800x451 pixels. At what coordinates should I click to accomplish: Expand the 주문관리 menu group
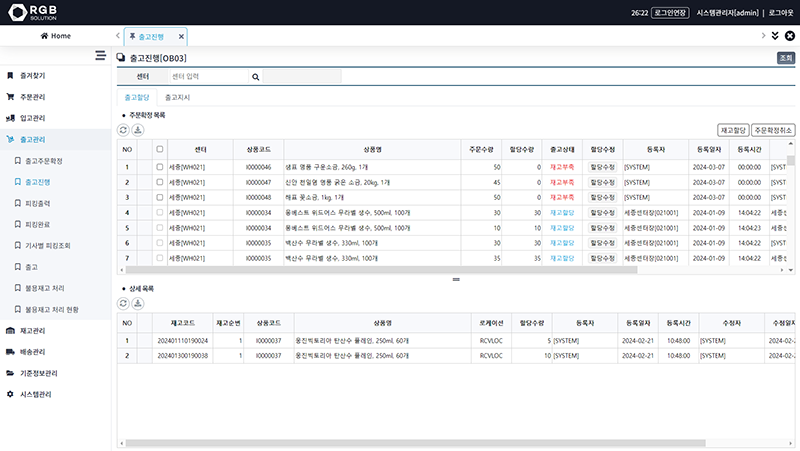(33, 97)
